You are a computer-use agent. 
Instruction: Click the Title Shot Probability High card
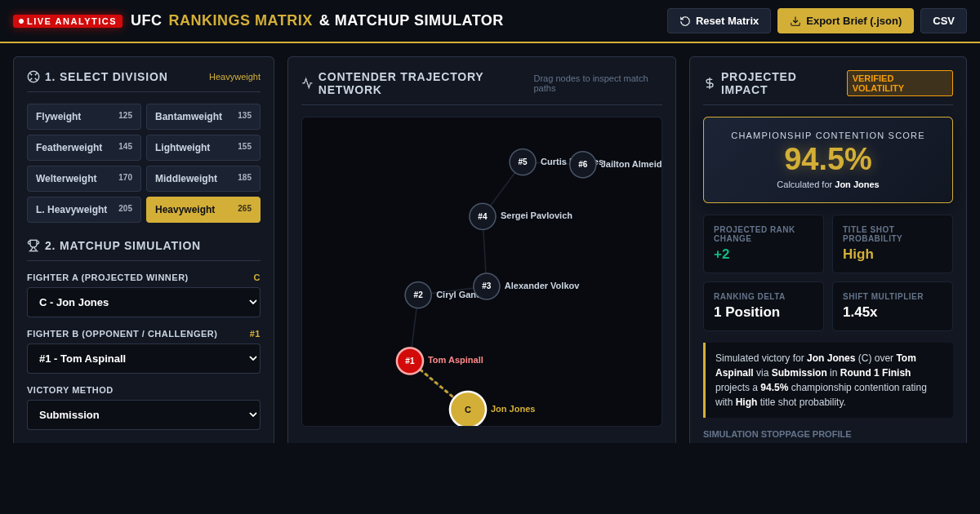click(893, 244)
